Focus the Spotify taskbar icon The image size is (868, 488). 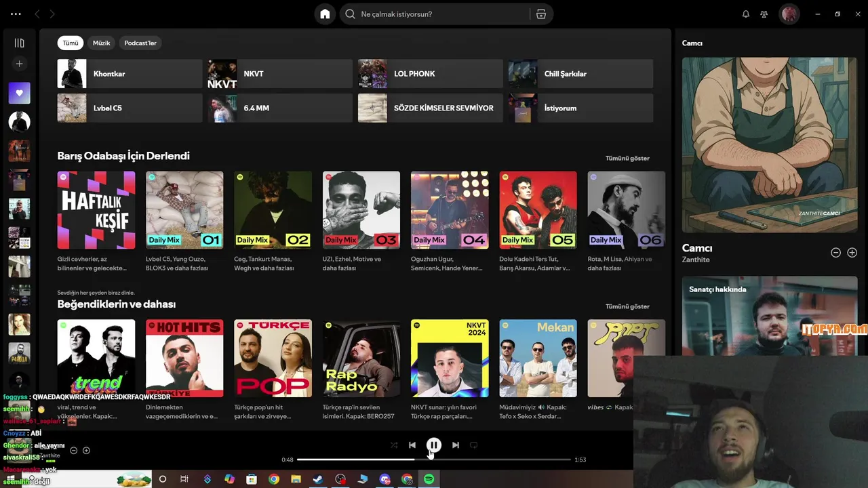[429, 479]
